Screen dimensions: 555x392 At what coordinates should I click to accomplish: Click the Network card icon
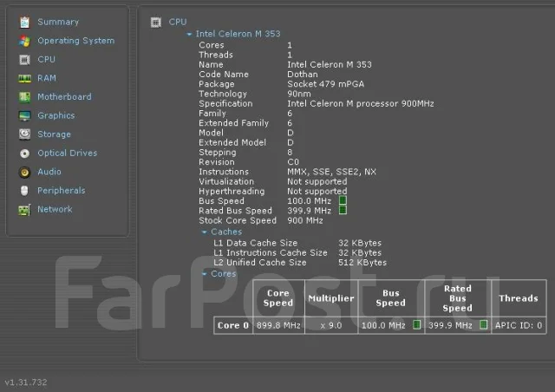[24, 210]
